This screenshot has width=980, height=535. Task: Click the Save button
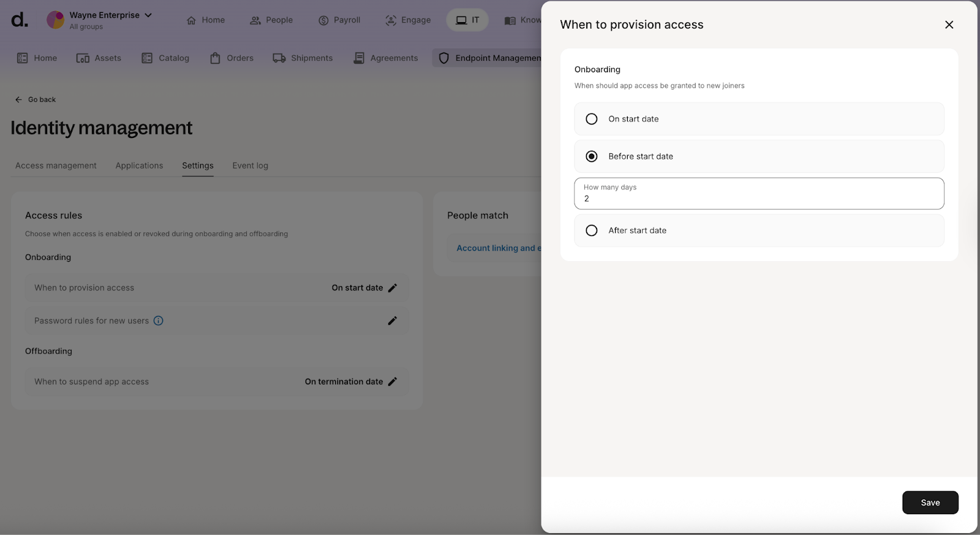930,503
